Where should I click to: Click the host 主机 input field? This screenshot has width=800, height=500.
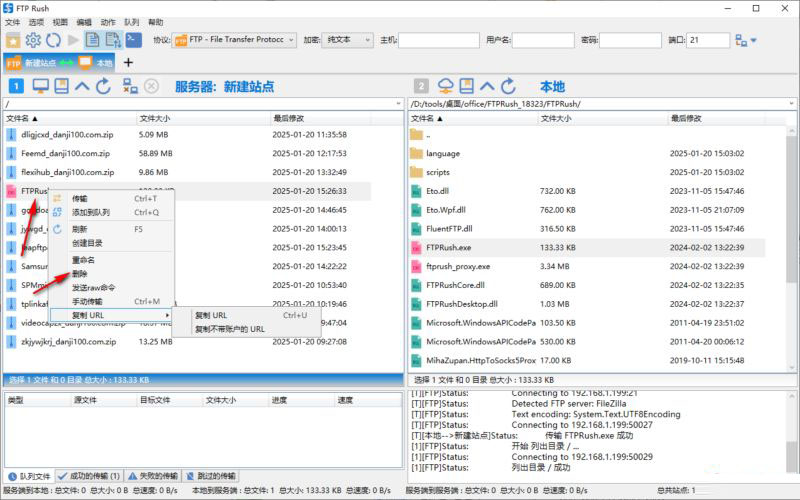tap(439, 40)
